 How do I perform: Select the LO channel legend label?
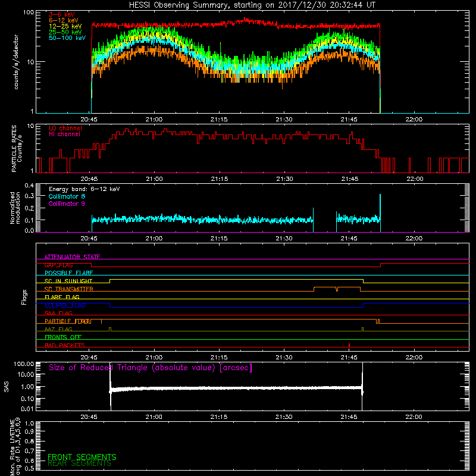pyautogui.click(x=65, y=128)
